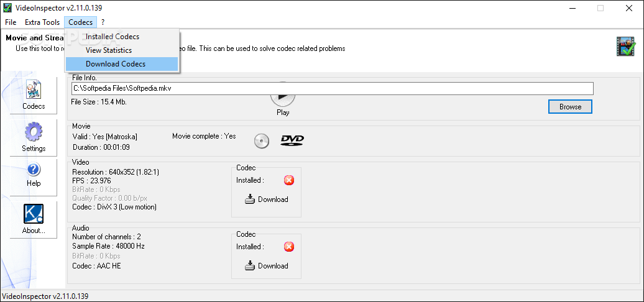Open the Help question mark sidebar button
This screenshot has height=302, width=644.
34,177
